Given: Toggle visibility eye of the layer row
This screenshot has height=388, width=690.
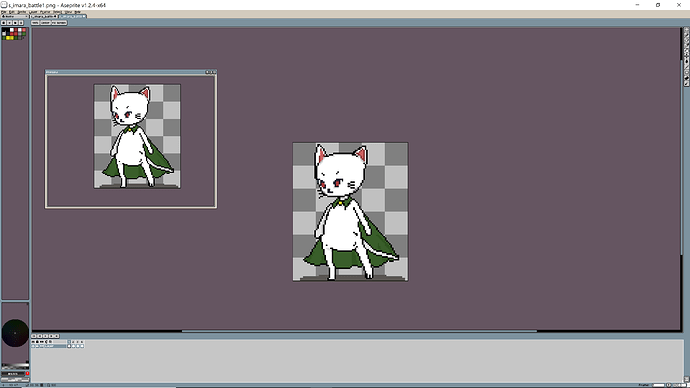Looking at the screenshot, I should click(x=33, y=346).
